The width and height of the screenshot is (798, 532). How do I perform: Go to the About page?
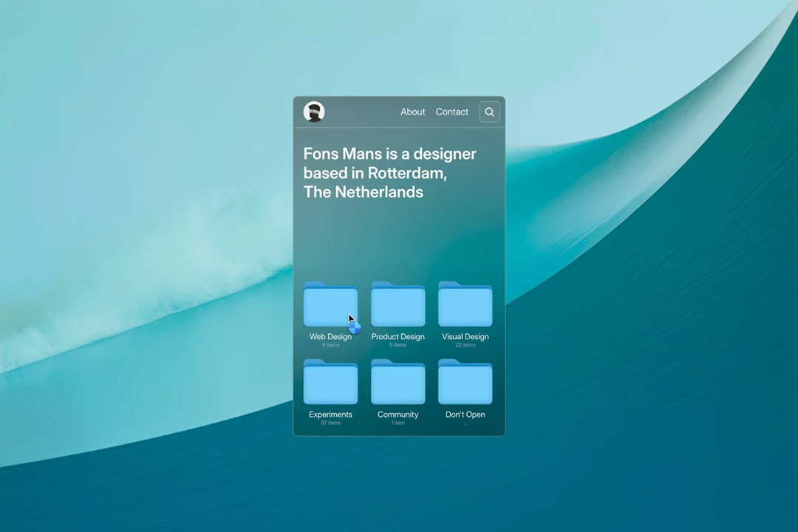413,112
